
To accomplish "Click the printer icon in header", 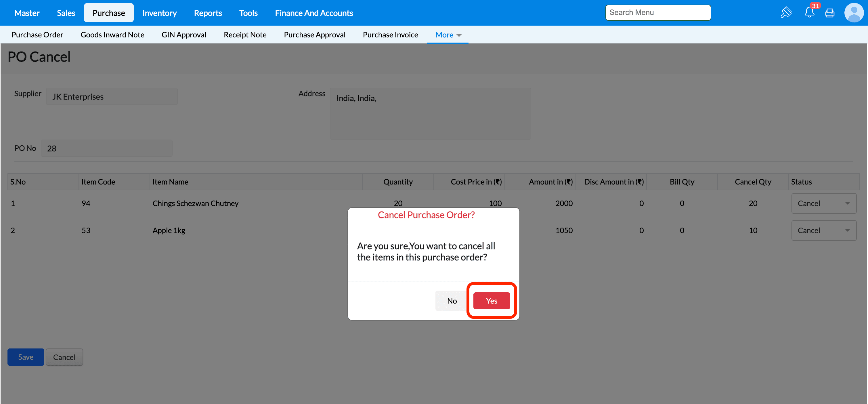I will (x=829, y=13).
